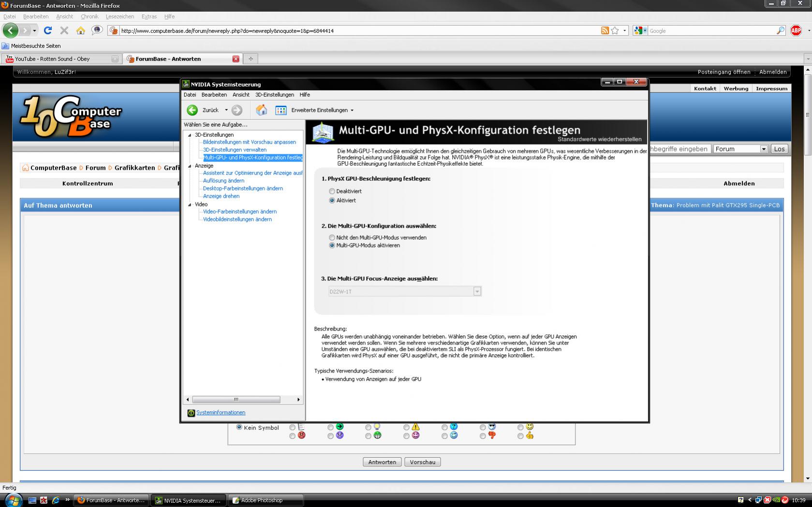Choose the red angry face post icon radio
Image resolution: width=812 pixels, height=507 pixels.
[x=292, y=436]
